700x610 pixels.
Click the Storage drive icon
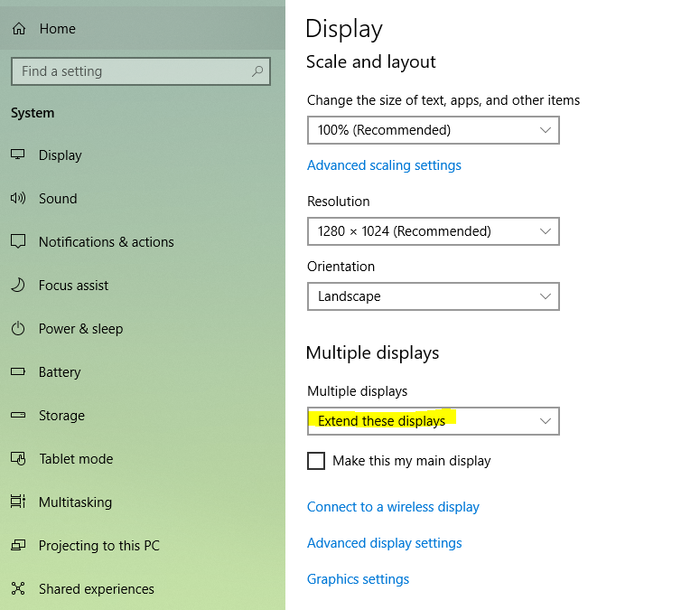pos(18,416)
